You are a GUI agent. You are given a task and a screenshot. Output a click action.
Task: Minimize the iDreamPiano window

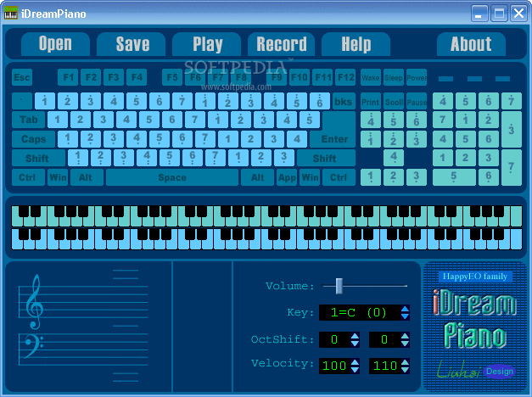pyautogui.click(x=479, y=14)
